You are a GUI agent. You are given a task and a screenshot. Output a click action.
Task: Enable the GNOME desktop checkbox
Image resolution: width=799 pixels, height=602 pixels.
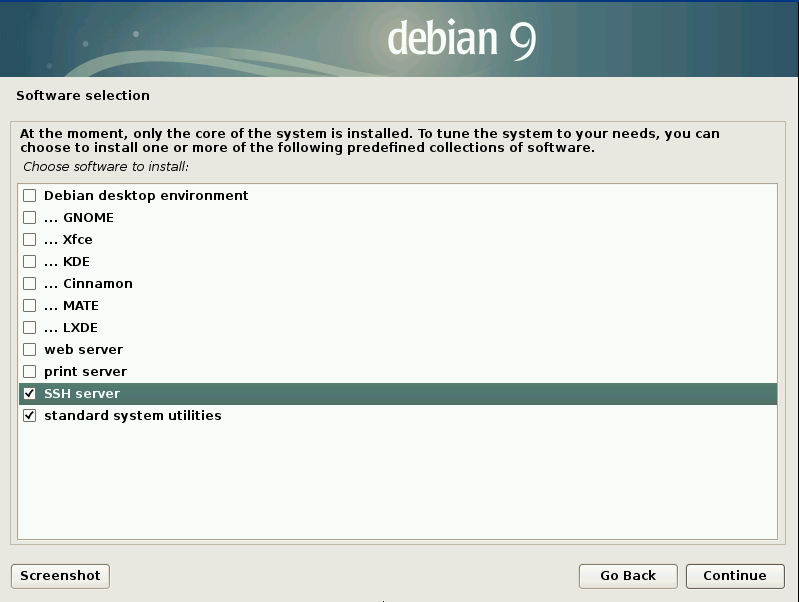click(x=29, y=218)
